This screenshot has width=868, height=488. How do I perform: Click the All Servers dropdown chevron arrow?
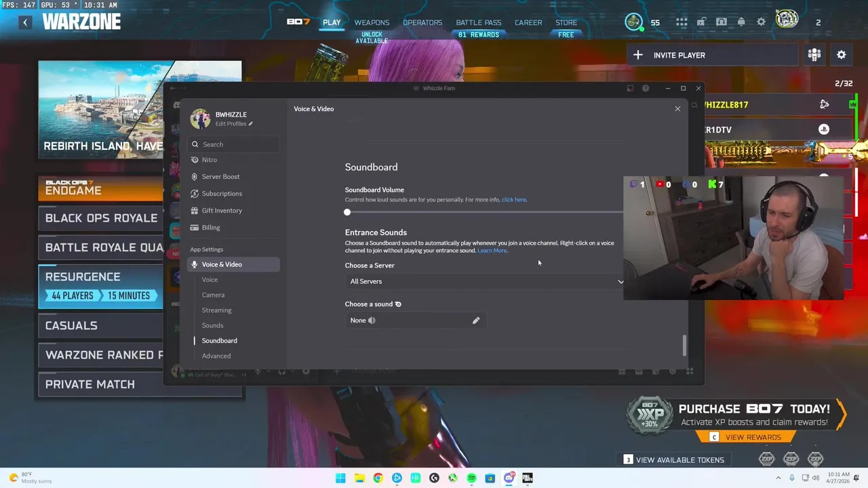[x=620, y=281]
